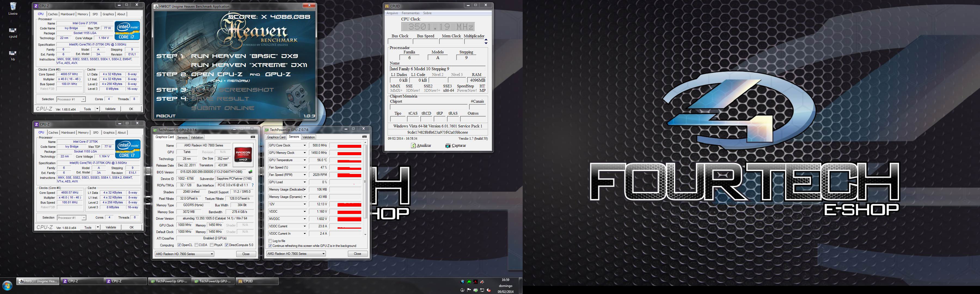Open the GPU Core Clock sensor dropdown
The height and width of the screenshot is (294, 980).
[x=304, y=145]
